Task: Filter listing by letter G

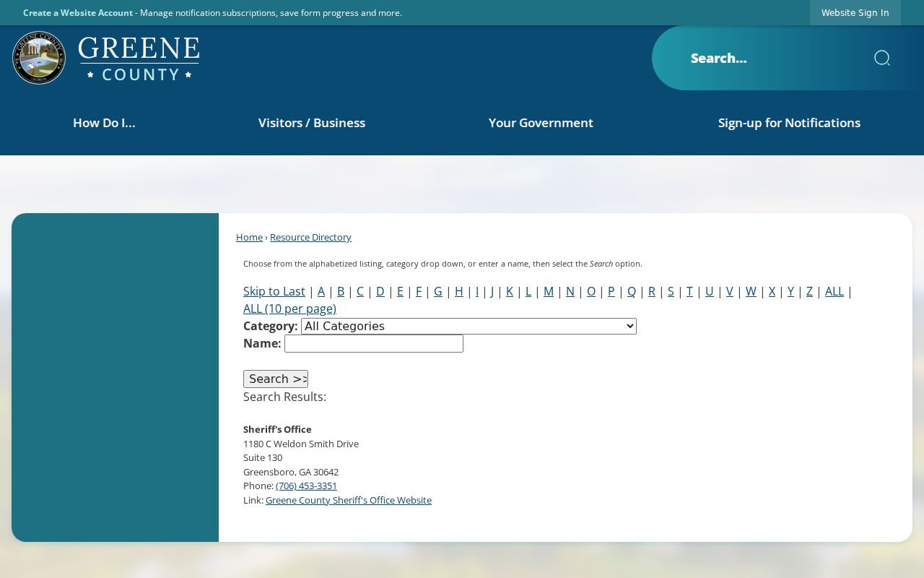Action: 438,291
